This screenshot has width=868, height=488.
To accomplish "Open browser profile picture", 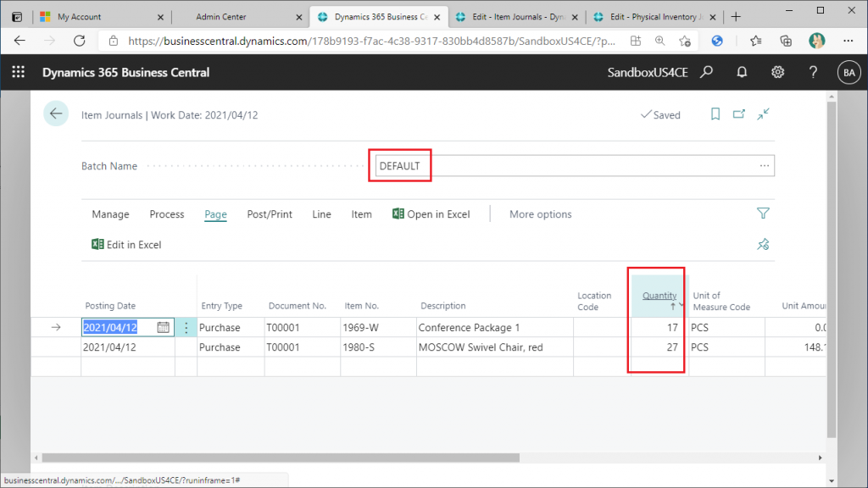I will coord(816,41).
